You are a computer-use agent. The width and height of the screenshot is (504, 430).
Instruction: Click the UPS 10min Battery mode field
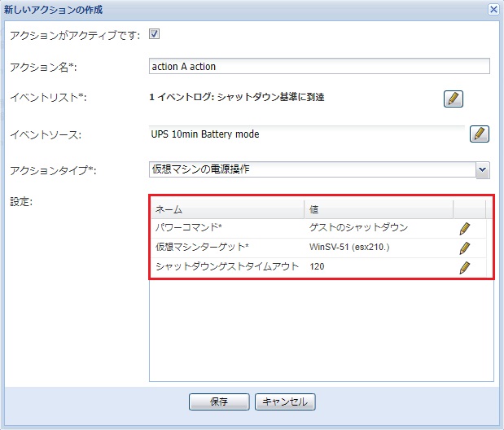pyautogui.click(x=306, y=134)
